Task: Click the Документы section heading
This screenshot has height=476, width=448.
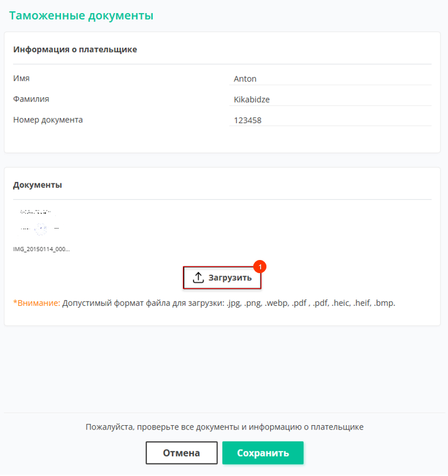Action: tap(37, 185)
